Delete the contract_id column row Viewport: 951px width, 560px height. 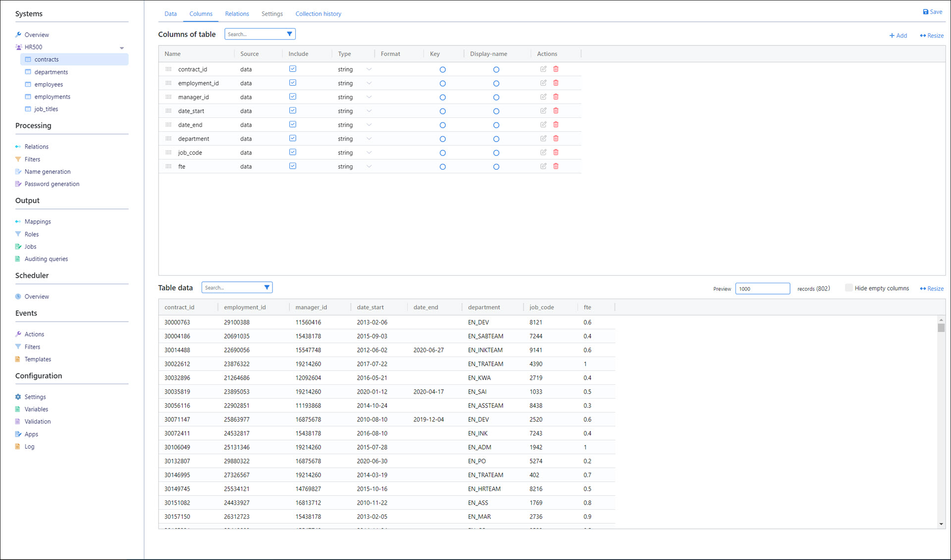(x=556, y=69)
